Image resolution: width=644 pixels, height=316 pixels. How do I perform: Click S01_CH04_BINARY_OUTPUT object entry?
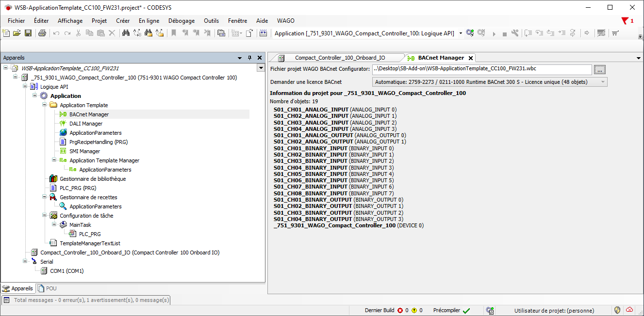338,219
